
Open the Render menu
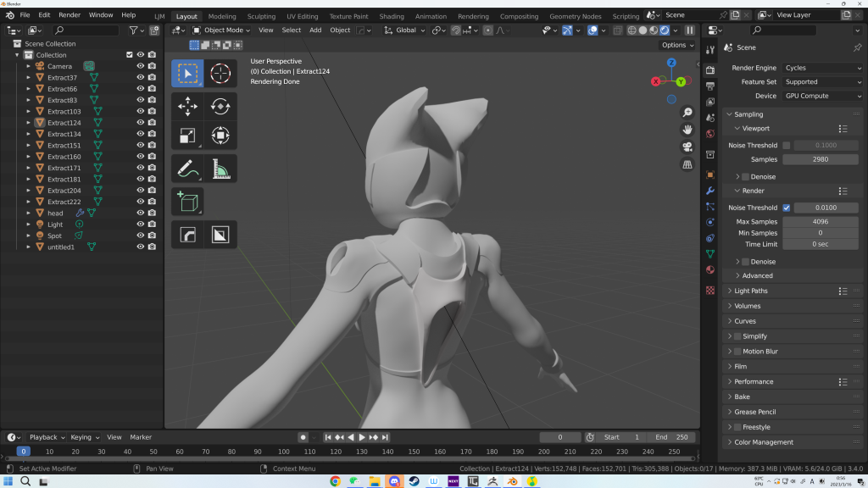point(70,15)
